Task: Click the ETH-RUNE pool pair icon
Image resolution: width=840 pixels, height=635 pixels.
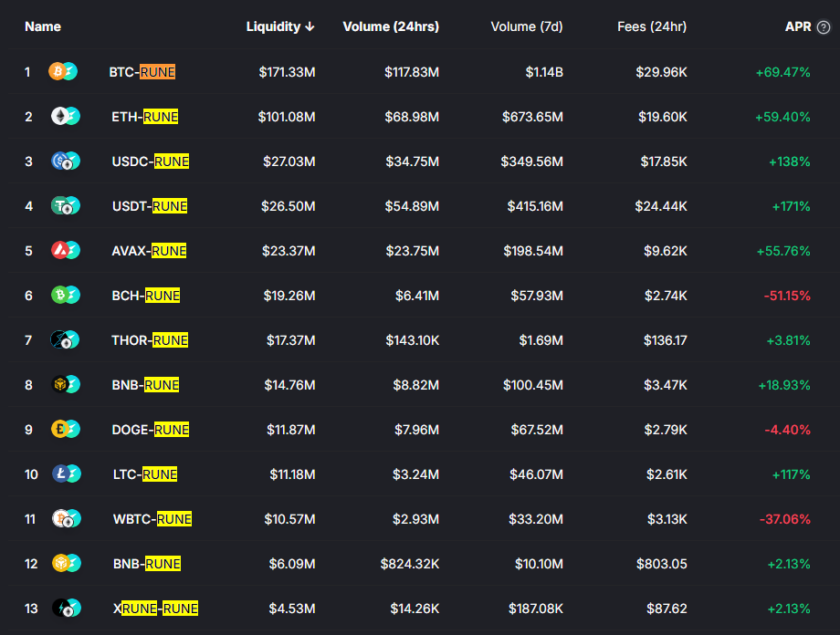Action: 66,116
